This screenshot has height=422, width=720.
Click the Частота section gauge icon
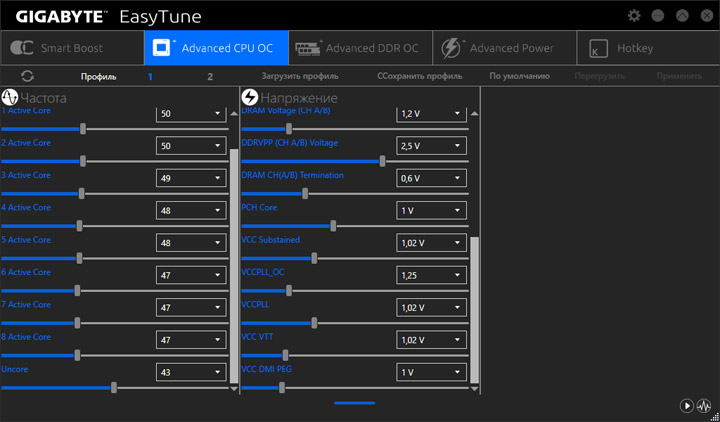(x=10, y=98)
